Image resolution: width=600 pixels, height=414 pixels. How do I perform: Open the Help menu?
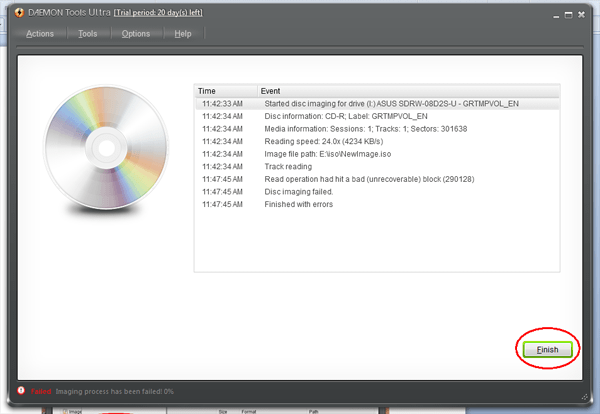point(183,34)
